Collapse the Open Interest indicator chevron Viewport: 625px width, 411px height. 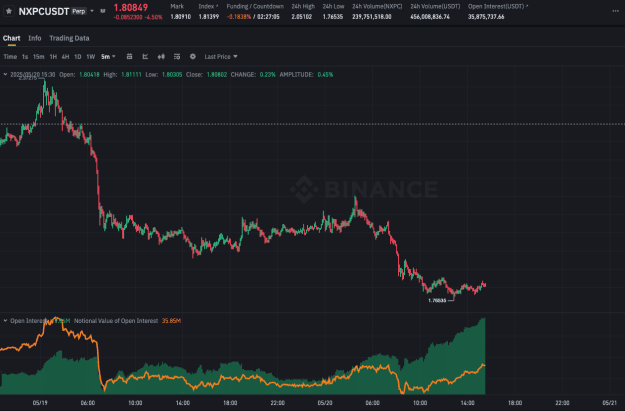tap(5, 321)
